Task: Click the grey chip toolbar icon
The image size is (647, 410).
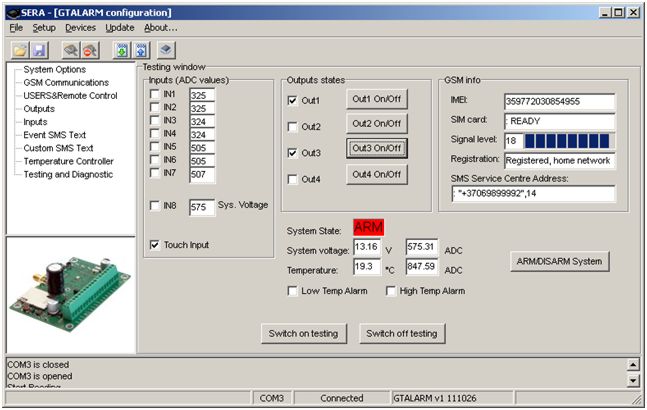Action: point(166,50)
